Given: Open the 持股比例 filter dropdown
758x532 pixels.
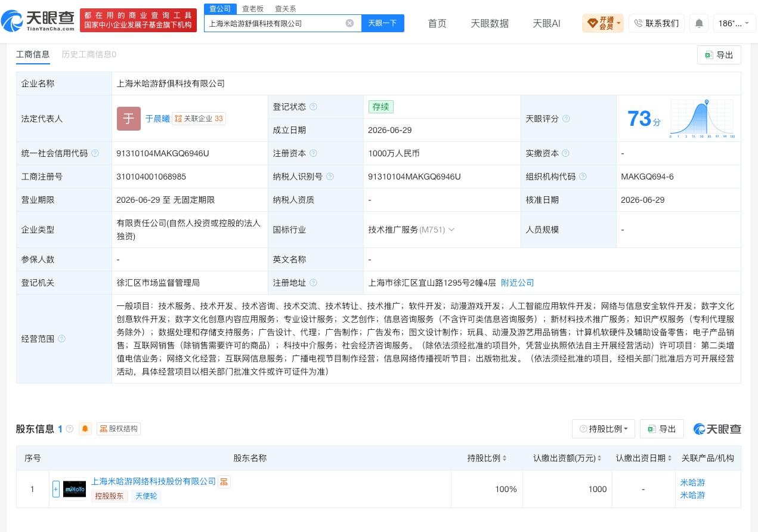Looking at the screenshot, I should point(604,429).
